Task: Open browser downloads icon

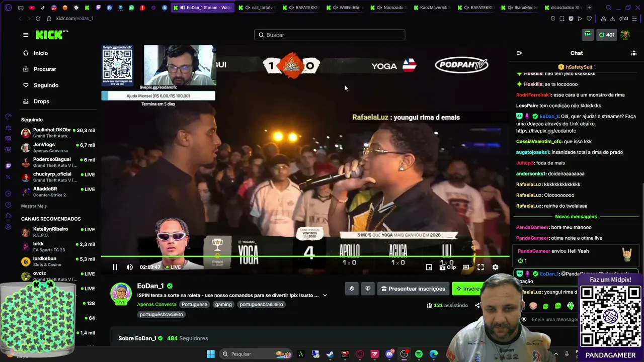Action: coord(612,19)
